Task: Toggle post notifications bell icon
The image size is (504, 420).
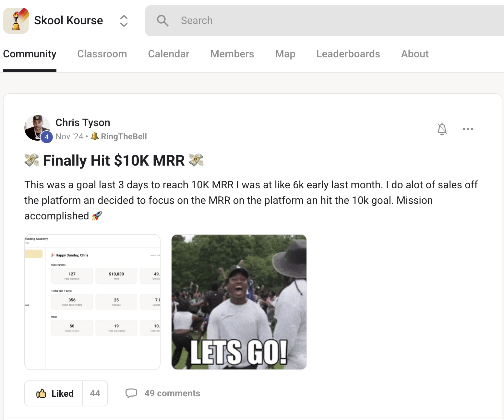Action: point(442,129)
